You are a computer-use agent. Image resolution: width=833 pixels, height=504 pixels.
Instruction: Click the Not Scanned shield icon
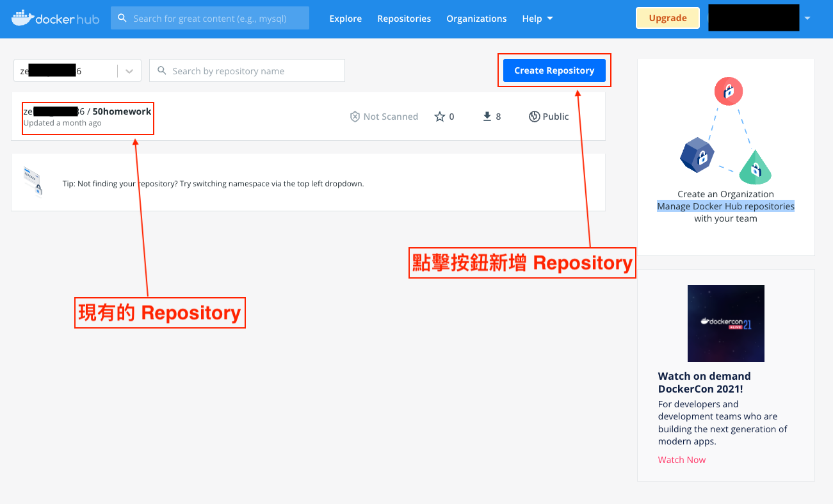pos(355,117)
